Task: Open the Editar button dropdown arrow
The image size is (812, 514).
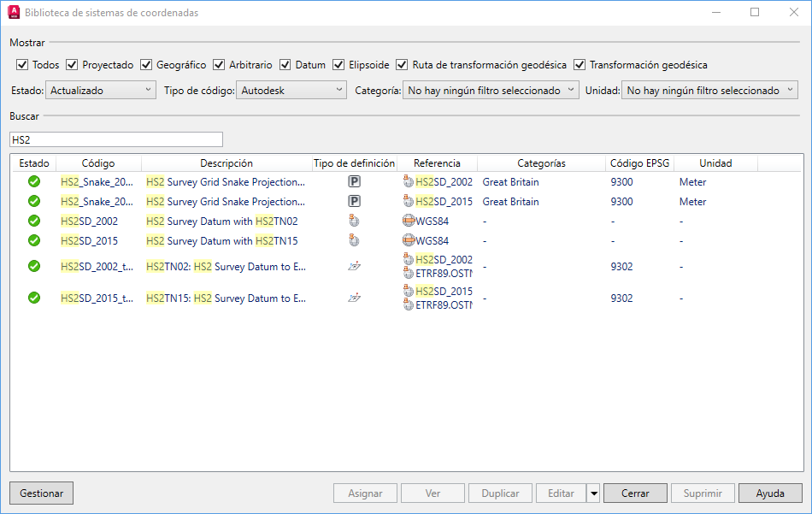Action: coord(593,493)
